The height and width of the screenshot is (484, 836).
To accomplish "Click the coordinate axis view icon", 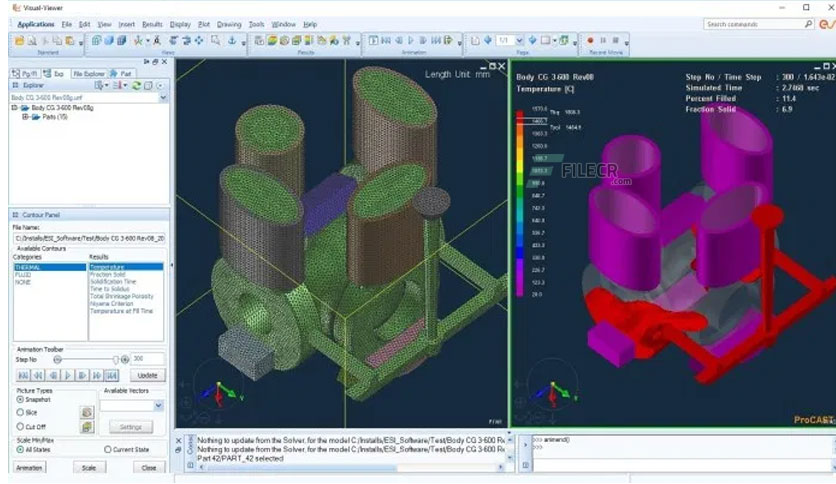I will pyautogui.click(x=138, y=41).
